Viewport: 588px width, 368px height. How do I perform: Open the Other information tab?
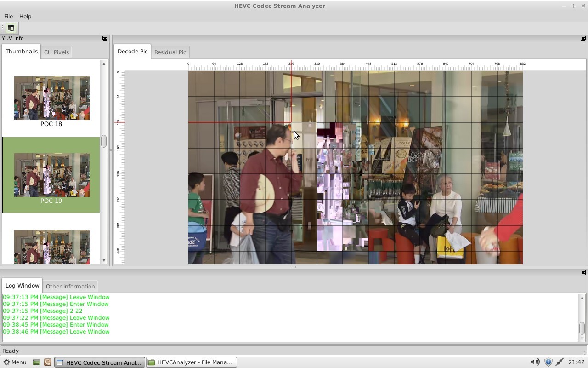70,286
